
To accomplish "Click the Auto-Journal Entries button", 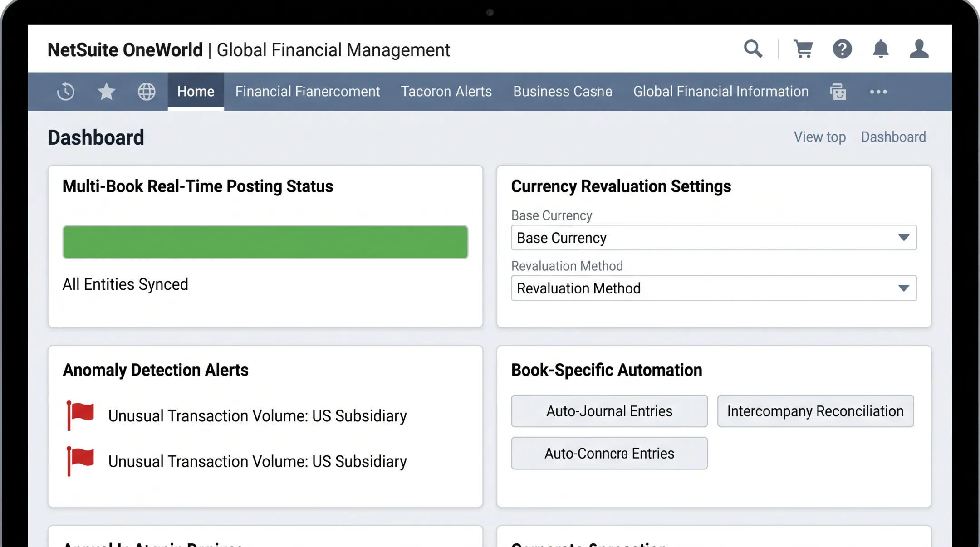I will tap(609, 411).
